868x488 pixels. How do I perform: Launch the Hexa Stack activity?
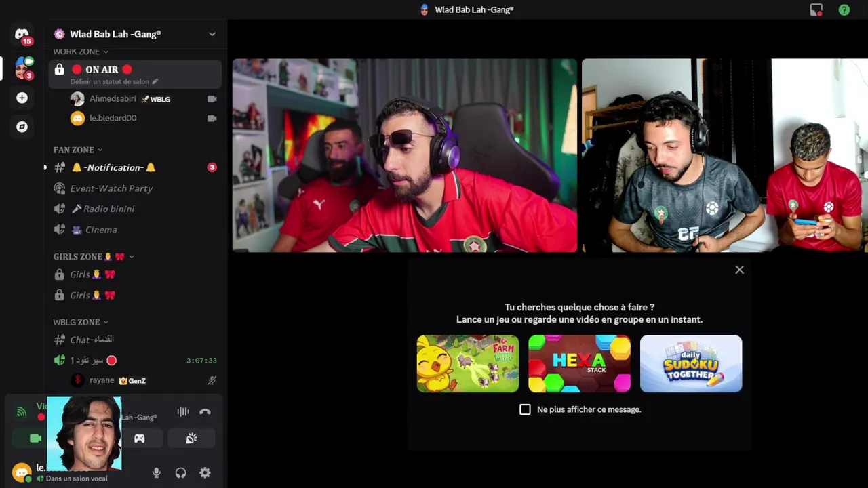point(579,364)
